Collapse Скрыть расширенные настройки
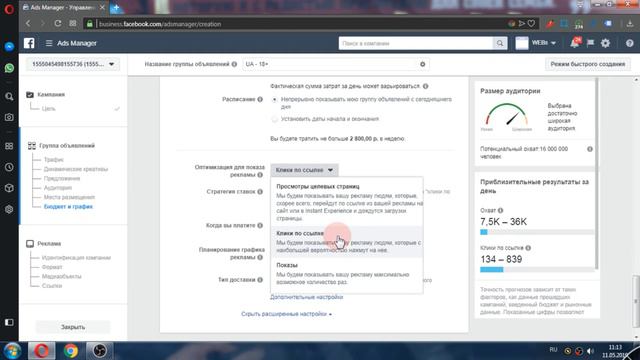The width and height of the screenshot is (640, 360). (286, 314)
